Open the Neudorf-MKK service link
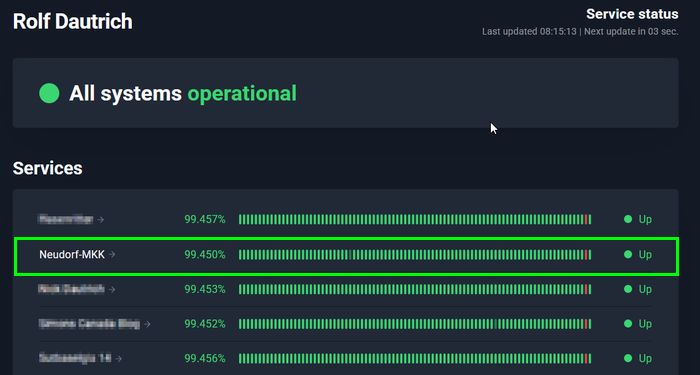The width and height of the screenshot is (700, 375). (72, 254)
